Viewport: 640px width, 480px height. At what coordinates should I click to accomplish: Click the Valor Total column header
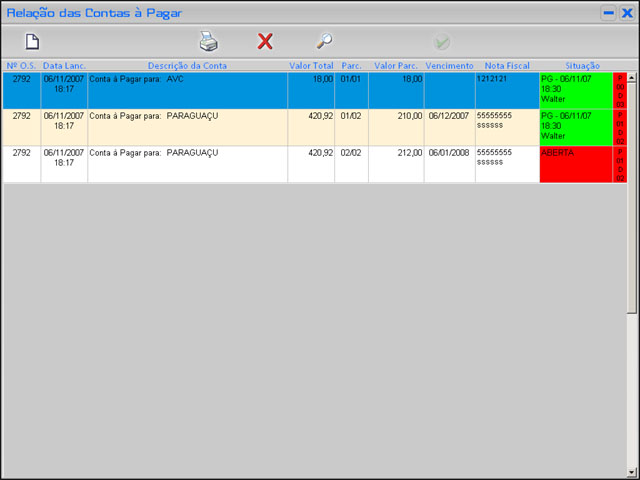pos(311,65)
